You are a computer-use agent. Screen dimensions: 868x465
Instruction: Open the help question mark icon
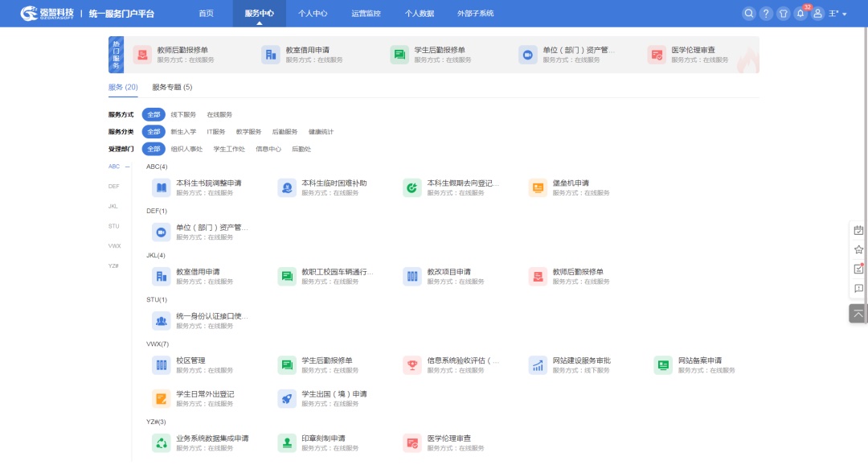pos(766,14)
